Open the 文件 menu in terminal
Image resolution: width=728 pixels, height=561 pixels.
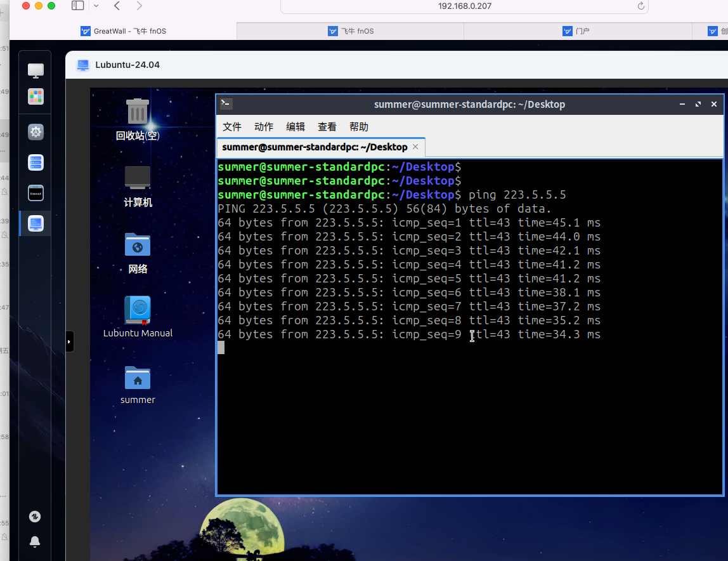tap(232, 127)
